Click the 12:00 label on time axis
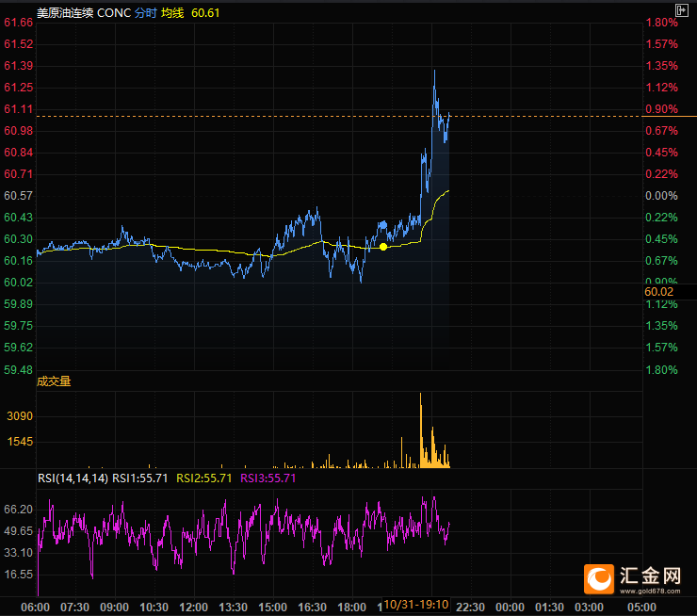The height and width of the screenshot is (616, 697). point(193,606)
